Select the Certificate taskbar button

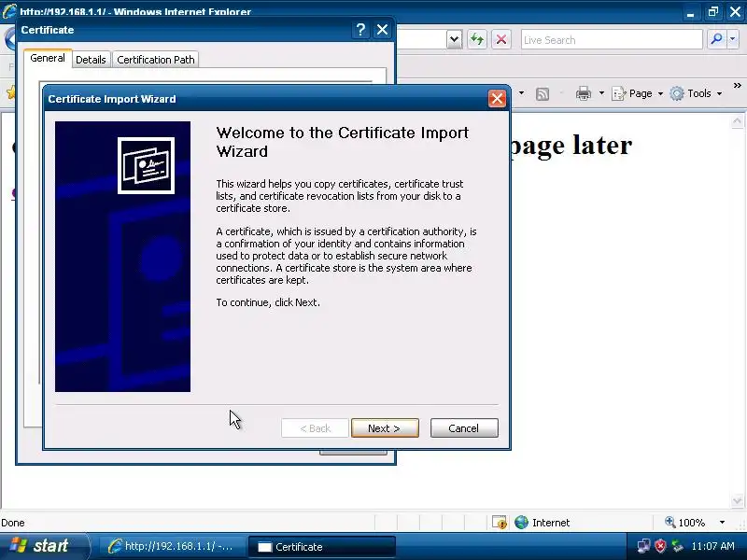(321, 546)
